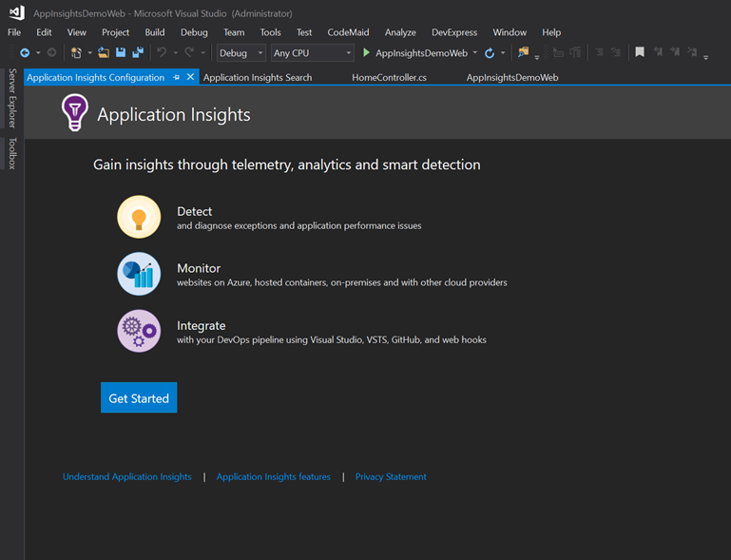The width and height of the screenshot is (731, 560).
Task: Open the Any CPU platform dropdown
Action: 313,53
